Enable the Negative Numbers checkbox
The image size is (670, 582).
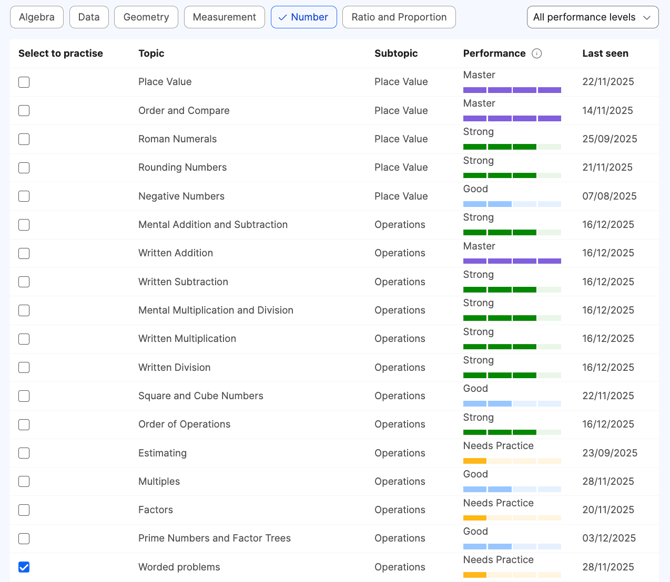24,196
